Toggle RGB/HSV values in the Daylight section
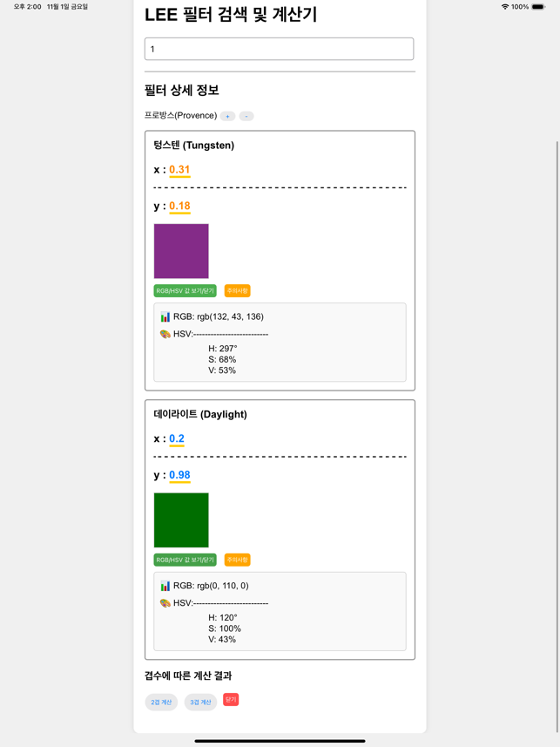 (x=185, y=560)
